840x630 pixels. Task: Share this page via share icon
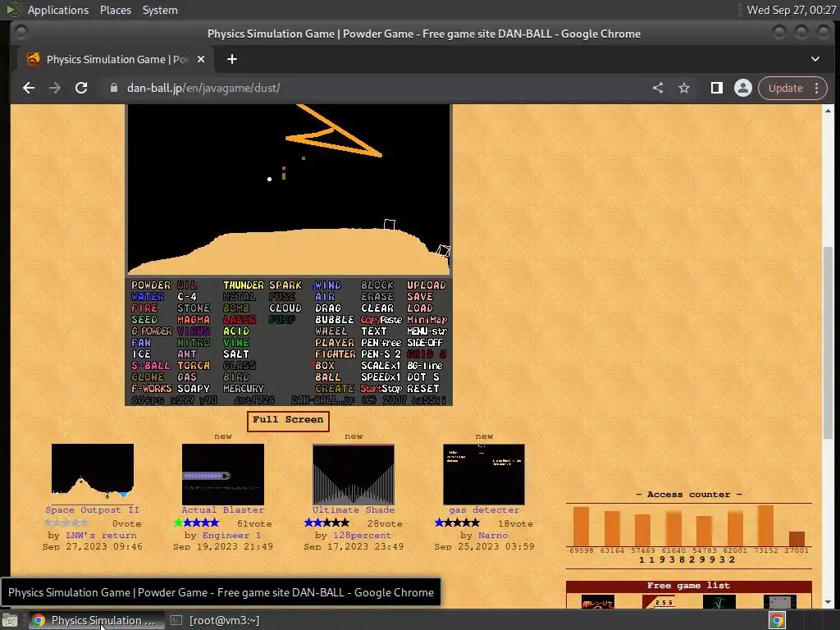[x=658, y=88]
